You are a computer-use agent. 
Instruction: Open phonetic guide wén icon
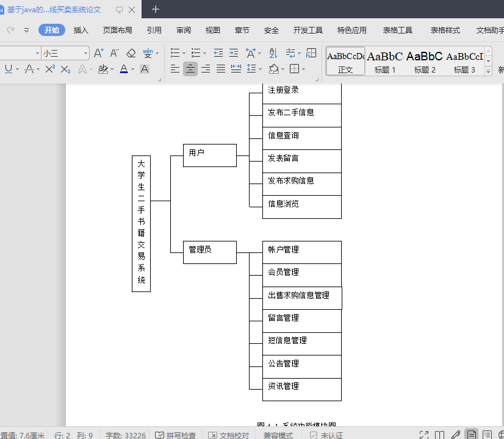(148, 53)
